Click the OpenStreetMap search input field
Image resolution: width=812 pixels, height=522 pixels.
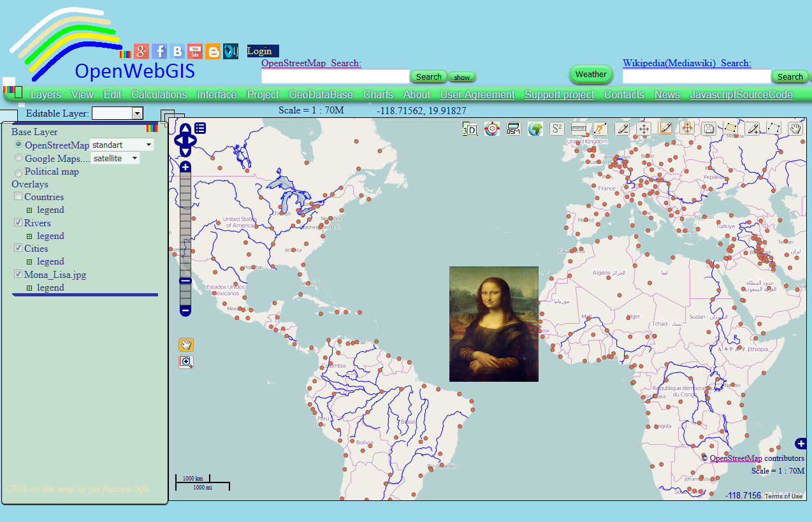335,76
